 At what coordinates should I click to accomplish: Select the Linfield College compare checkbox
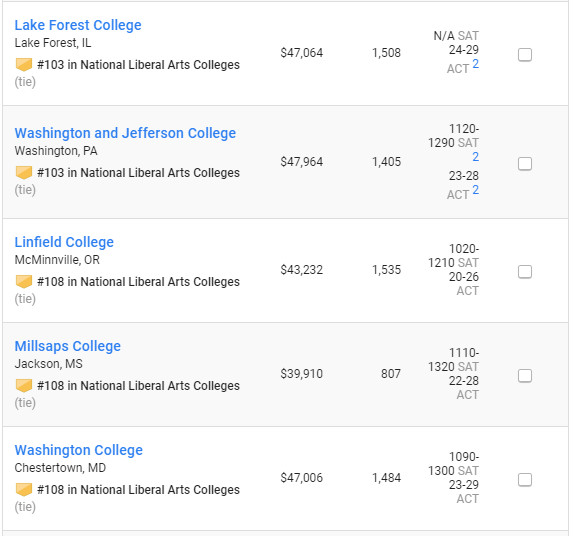click(x=525, y=272)
